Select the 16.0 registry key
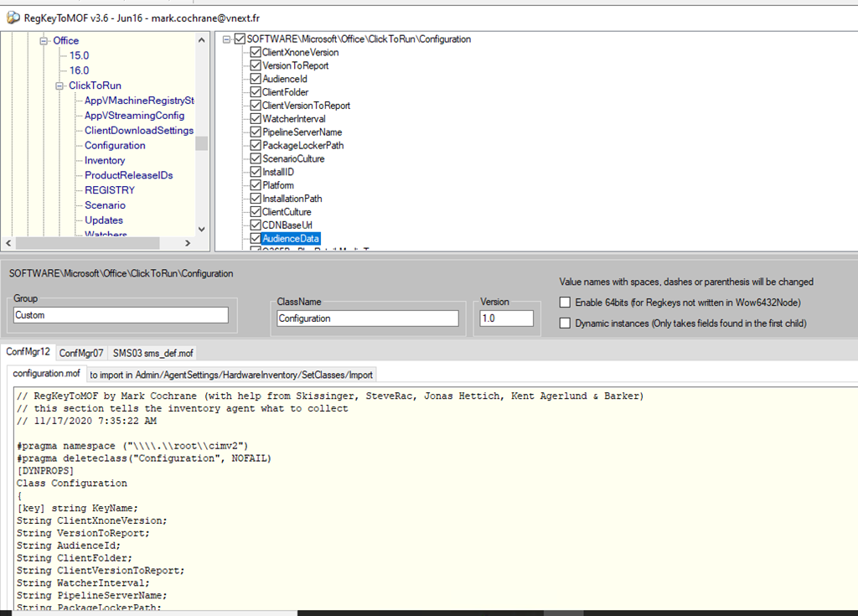 79,70
